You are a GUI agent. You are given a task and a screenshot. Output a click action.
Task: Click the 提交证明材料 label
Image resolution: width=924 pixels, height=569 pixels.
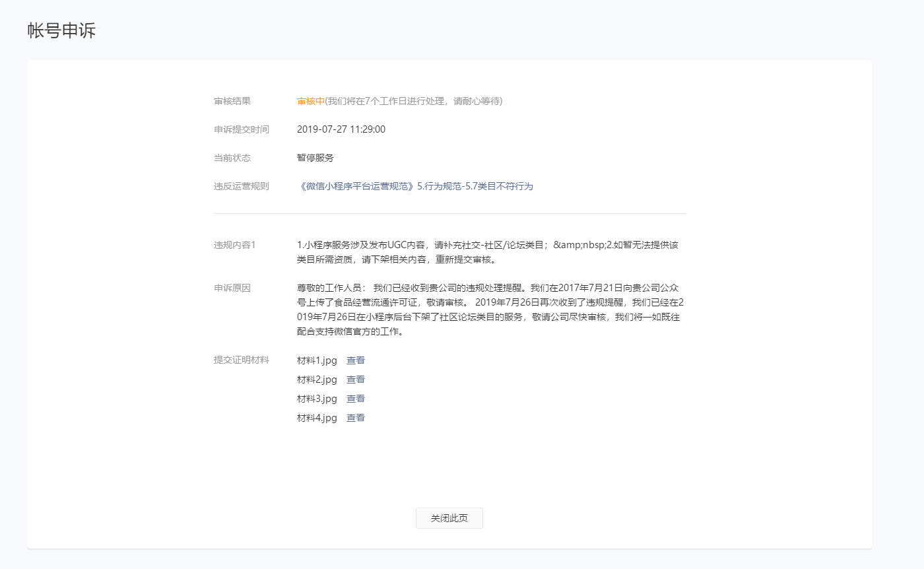pyautogui.click(x=242, y=360)
